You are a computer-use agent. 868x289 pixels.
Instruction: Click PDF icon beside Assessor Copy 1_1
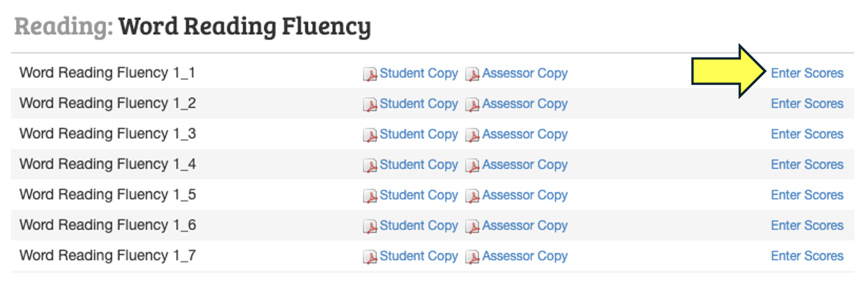pos(472,74)
